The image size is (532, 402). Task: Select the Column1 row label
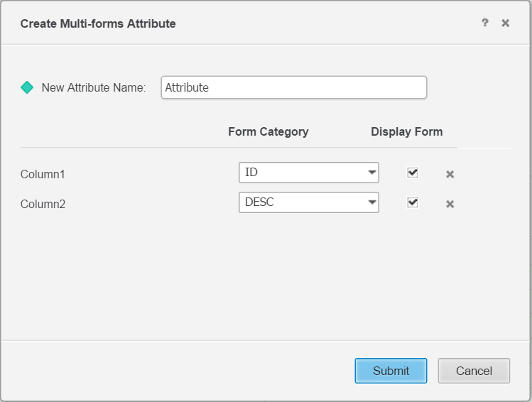tap(43, 174)
